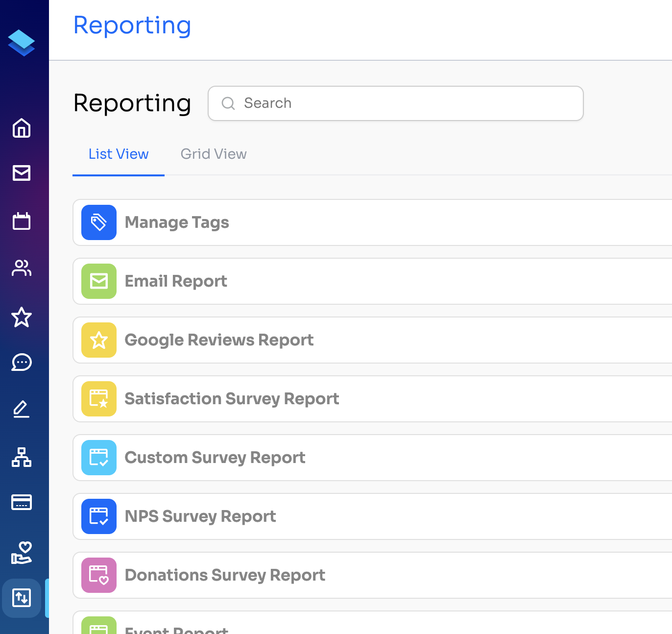Screen dimensions: 672x634
Task: Click the yellow star Google Reviews icon
Action: point(99,340)
